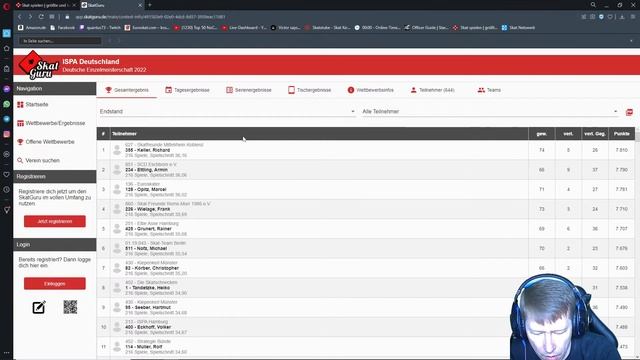Click the edit note icon under login

[39, 307]
